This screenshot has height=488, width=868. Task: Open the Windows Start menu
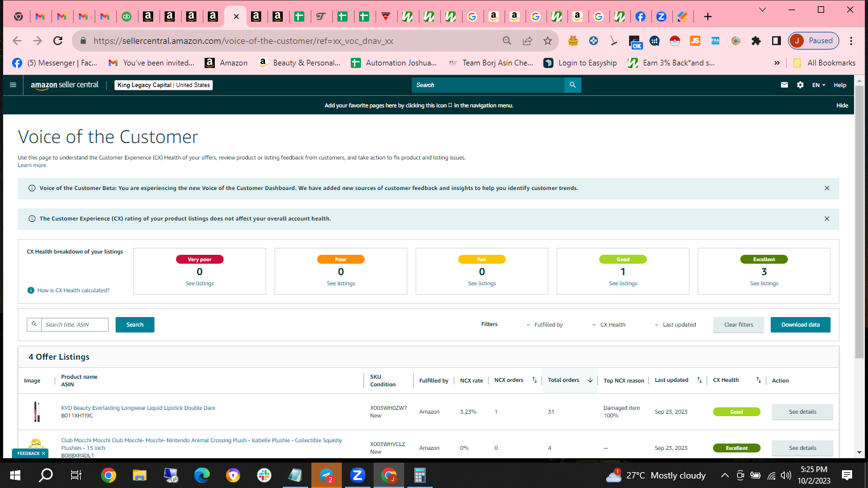[x=15, y=475]
